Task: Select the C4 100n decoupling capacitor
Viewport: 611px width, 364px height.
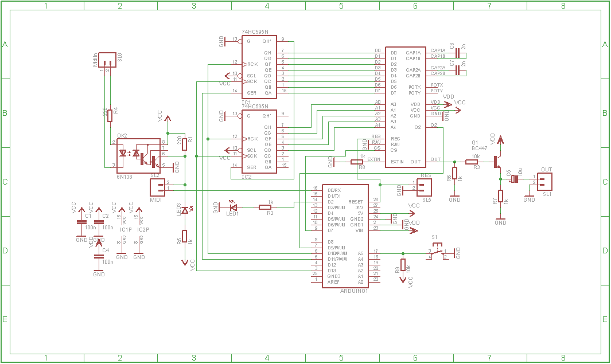Action: coord(99,256)
